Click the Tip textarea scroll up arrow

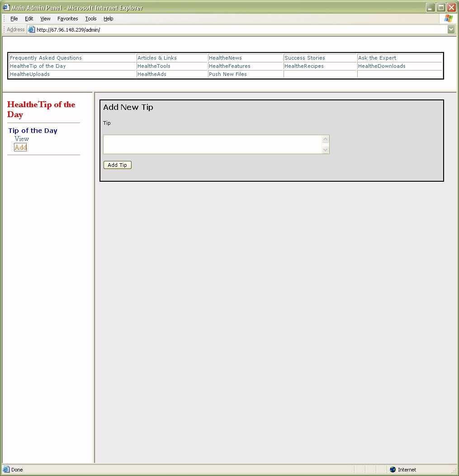[x=326, y=139]
